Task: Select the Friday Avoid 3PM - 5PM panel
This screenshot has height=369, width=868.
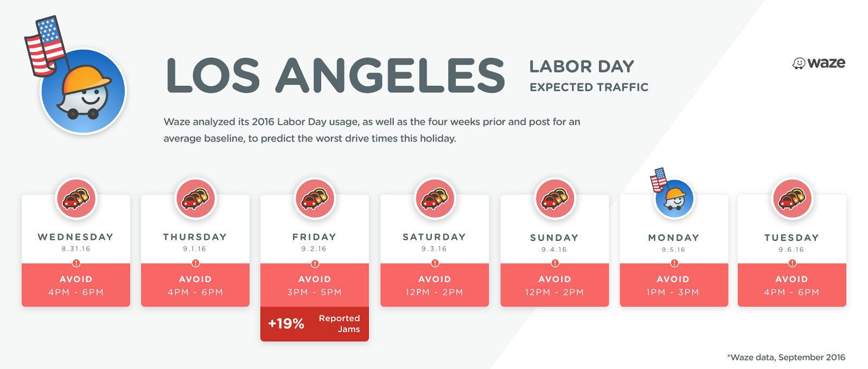Action: [315, 285]
